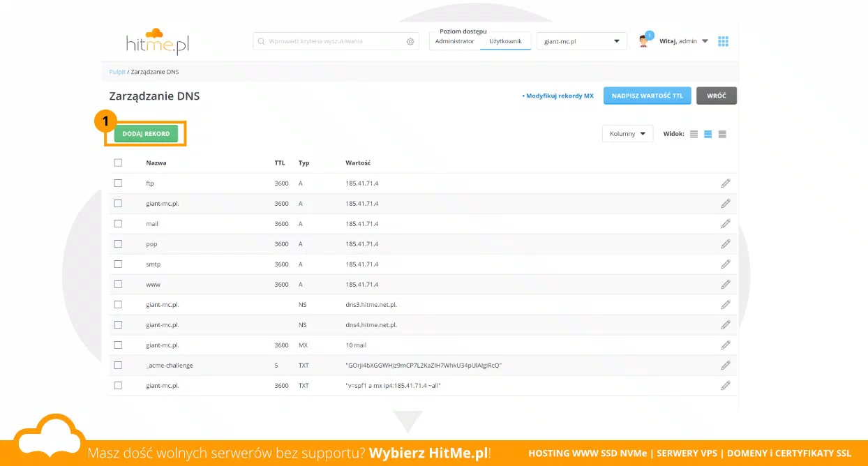Screen dimensions: 868x466
Task: Switch to wide list view icon
Action: click(x=722, y=134)
